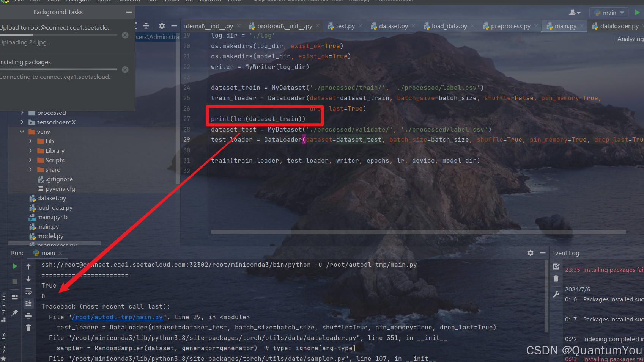Go down the stack trace with the down arrow
644x362 pixels.
coord(28,279)
